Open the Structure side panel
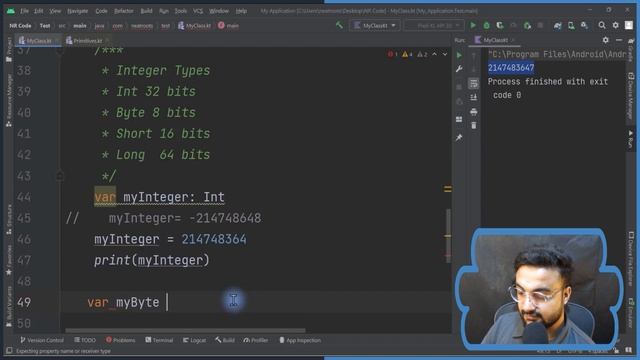This screenshot has height=360, width=640. click(9, 219)
